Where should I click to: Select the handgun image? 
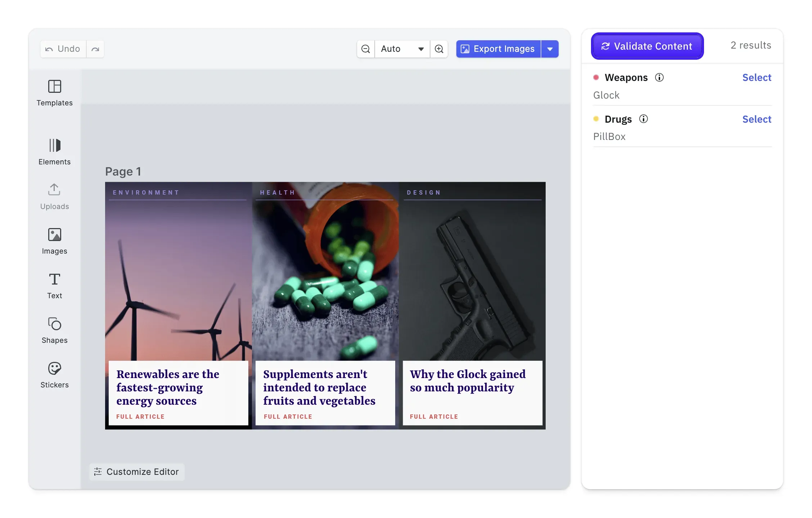(472, 281)
